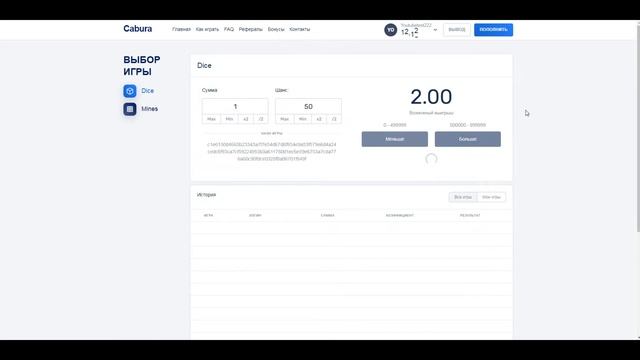This screenshot has height=360, width=640.
Task: Click the Mines label in sidebar
Action: 149,109
